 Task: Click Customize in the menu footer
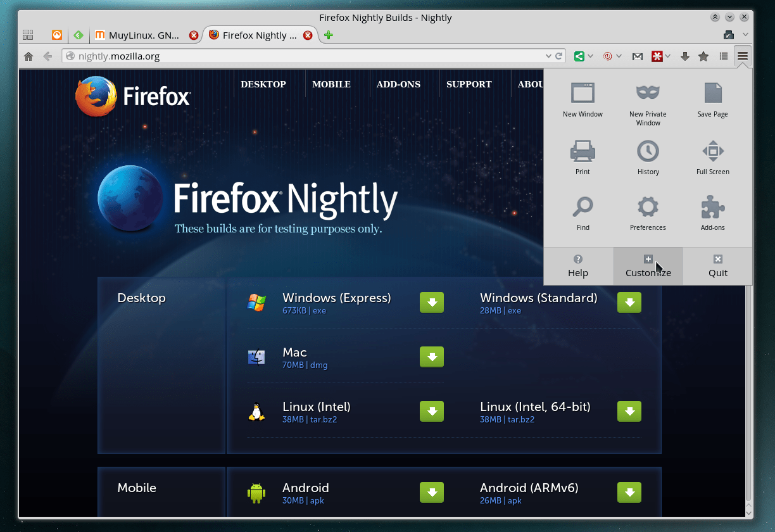648,266
